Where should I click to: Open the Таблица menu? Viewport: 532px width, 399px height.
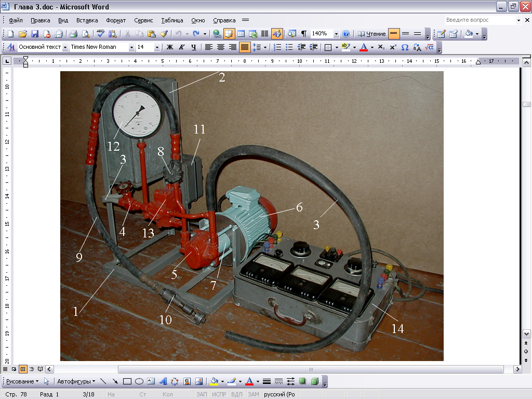click(x=172, y=20)
